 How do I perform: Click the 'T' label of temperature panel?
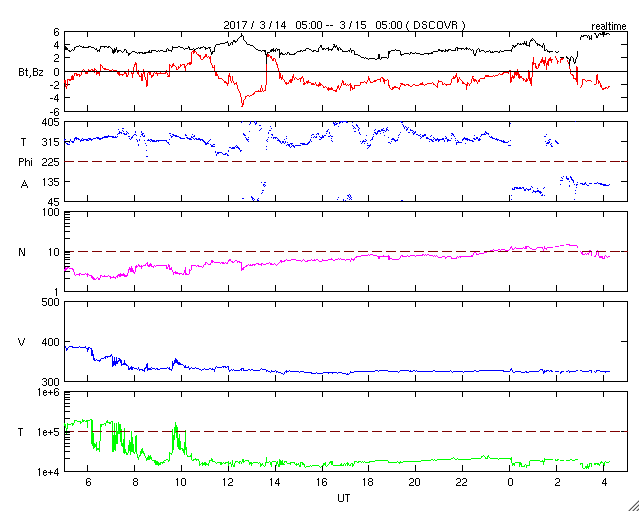pos(21,432)
